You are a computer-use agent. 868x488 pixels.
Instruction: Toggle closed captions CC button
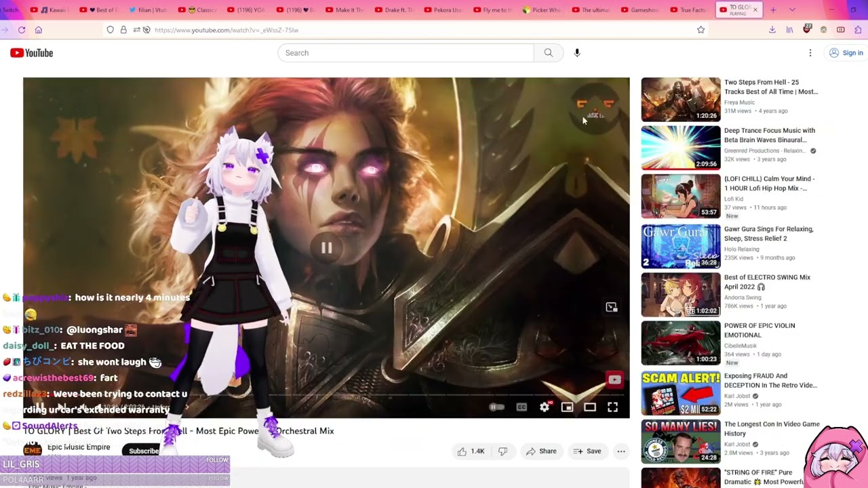[521, 407]
